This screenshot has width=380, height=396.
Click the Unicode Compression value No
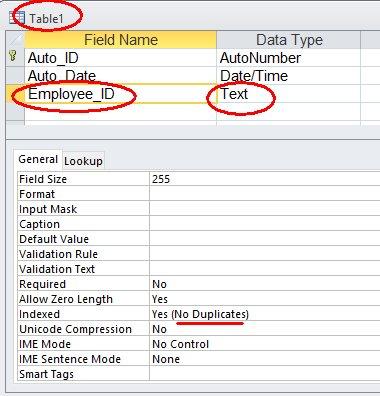(x=265, y=329)
